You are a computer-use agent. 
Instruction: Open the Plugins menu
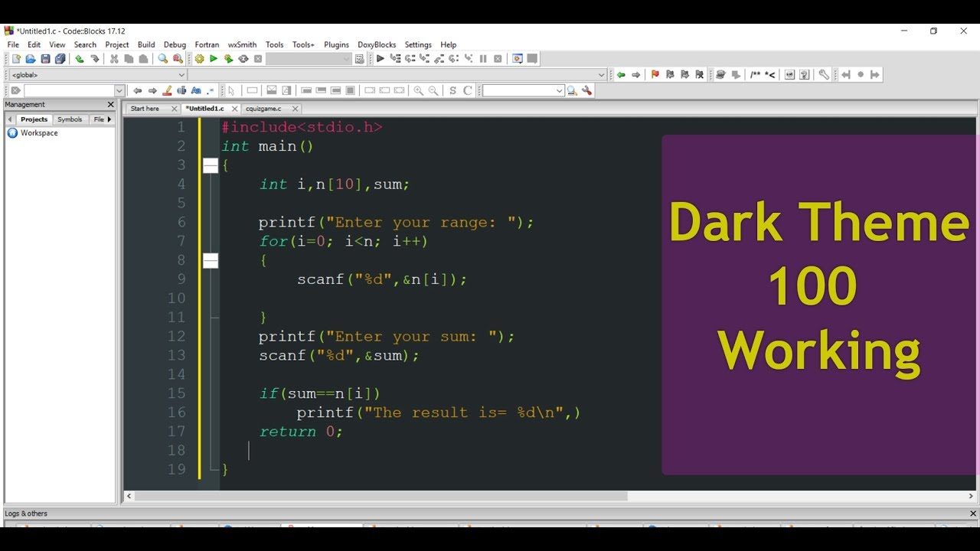(x=336, y=44)
